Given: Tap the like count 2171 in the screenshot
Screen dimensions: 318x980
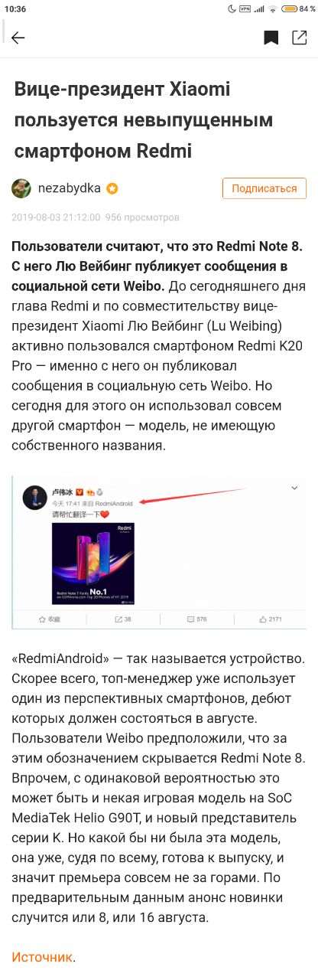Looking at the screenshot, I should tap(271, 619).
